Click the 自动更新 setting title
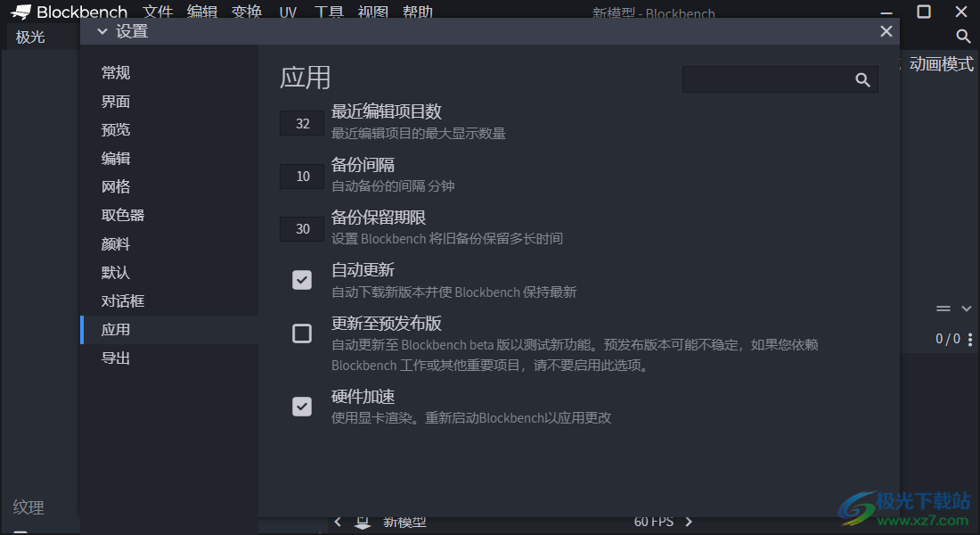The width and height of the screenshot is (980, 535). pos(363,270)
